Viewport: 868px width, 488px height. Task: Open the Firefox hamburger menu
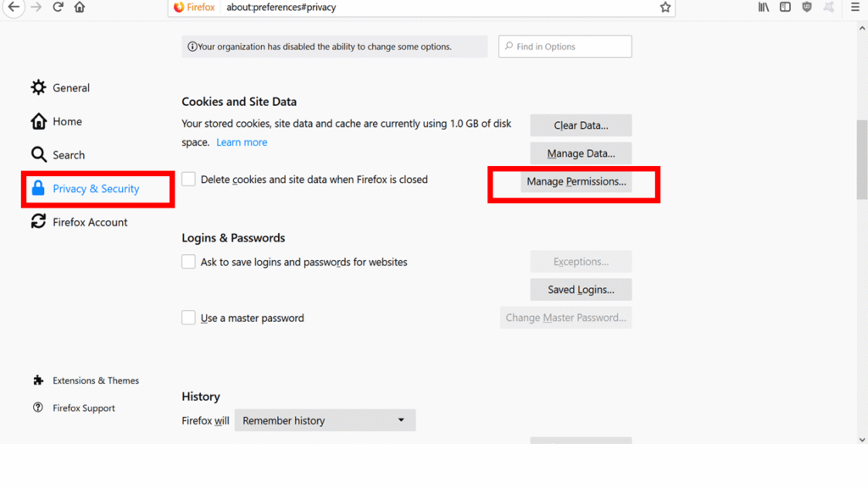point(855,8)
